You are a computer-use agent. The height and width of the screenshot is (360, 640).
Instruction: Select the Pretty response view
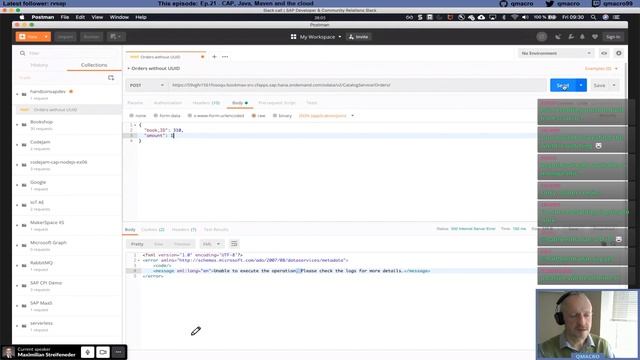137,244
